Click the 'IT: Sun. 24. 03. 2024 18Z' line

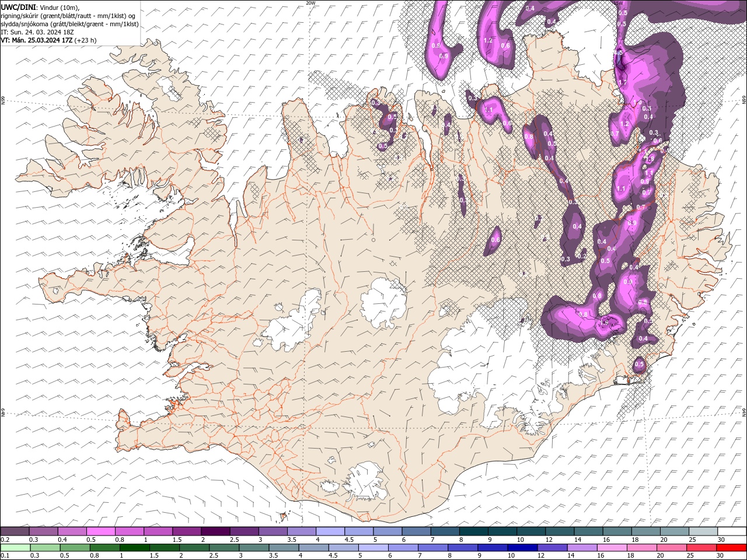click(37, 32)
